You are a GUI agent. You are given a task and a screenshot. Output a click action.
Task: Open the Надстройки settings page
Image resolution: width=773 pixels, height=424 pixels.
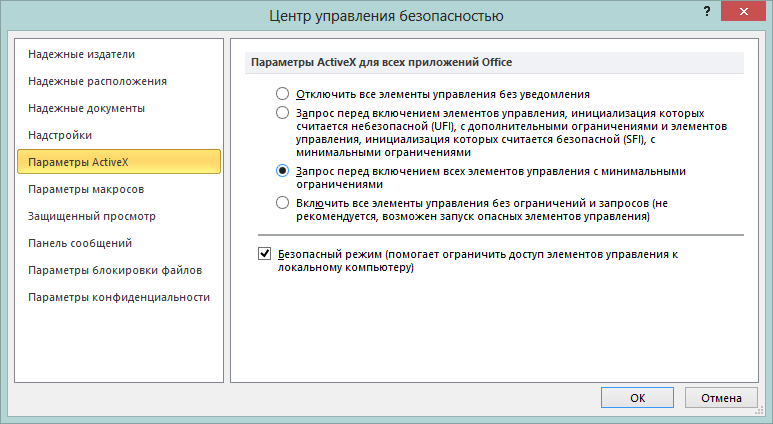[x=60, y=135]
